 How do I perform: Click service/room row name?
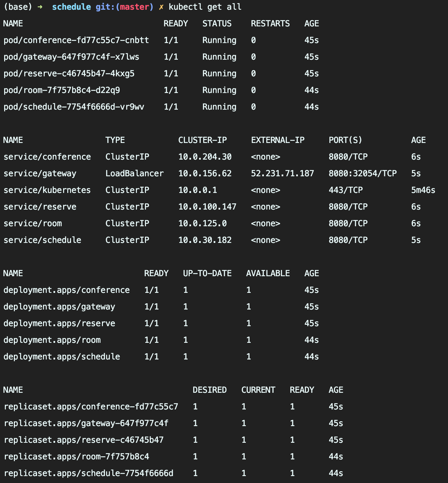[x=33, y=223]
